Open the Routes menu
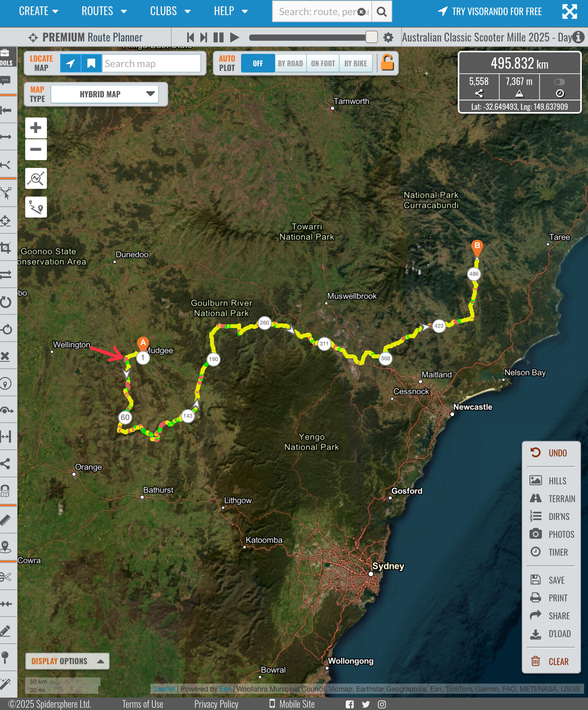Image resolution: width=588 pixels, height=710 pixels. tap(104, 11)
